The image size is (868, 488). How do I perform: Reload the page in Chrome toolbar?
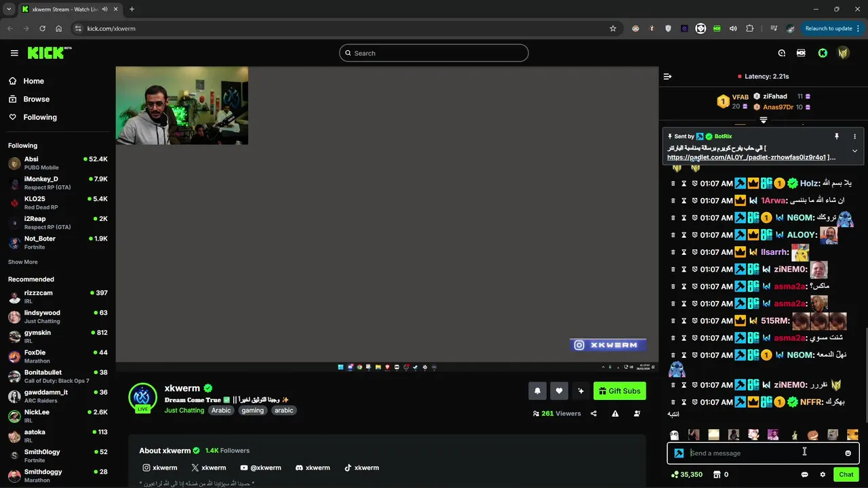click(x=42, y=28)
